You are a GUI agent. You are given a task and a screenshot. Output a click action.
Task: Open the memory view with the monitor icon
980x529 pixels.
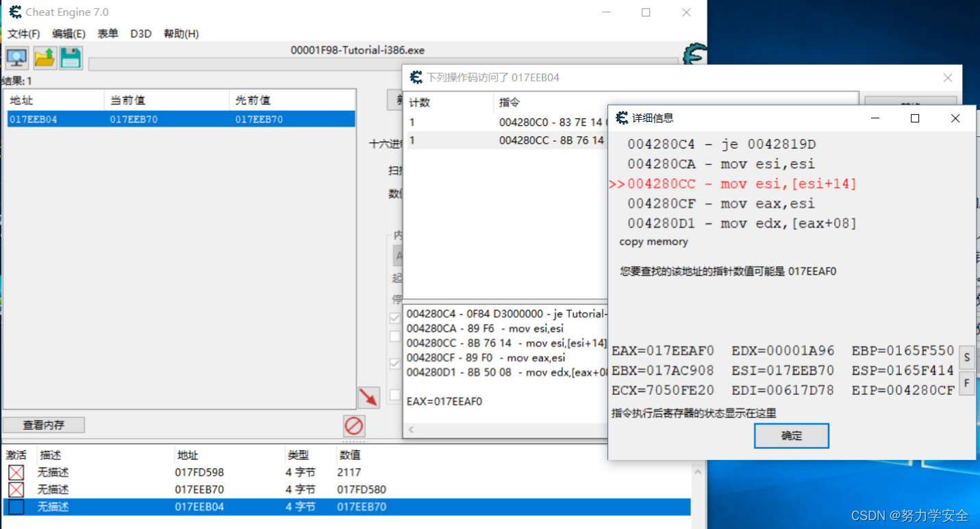(15, 57)
